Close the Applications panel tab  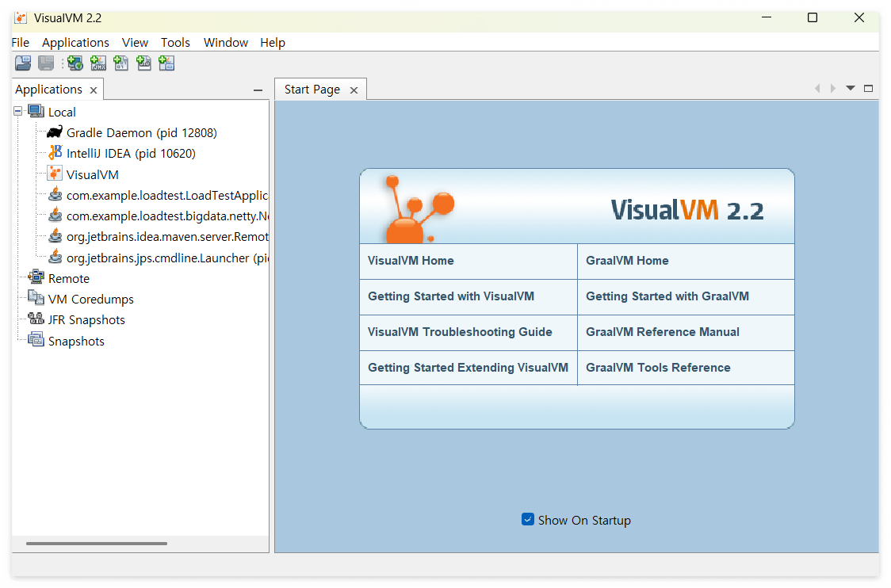tap(94, 90)
